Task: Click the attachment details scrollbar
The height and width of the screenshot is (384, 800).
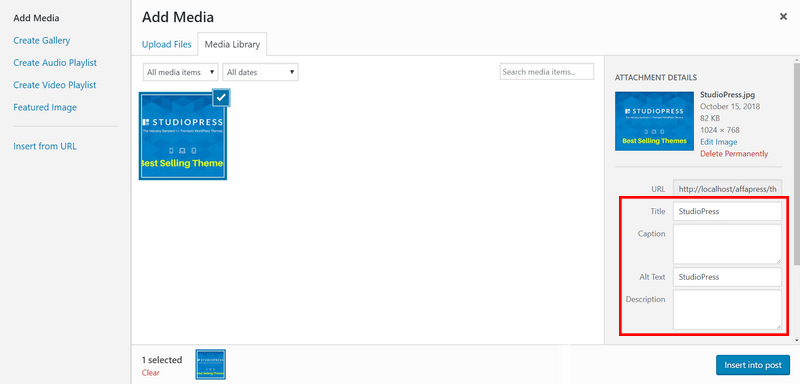Action: coord(796,163)
